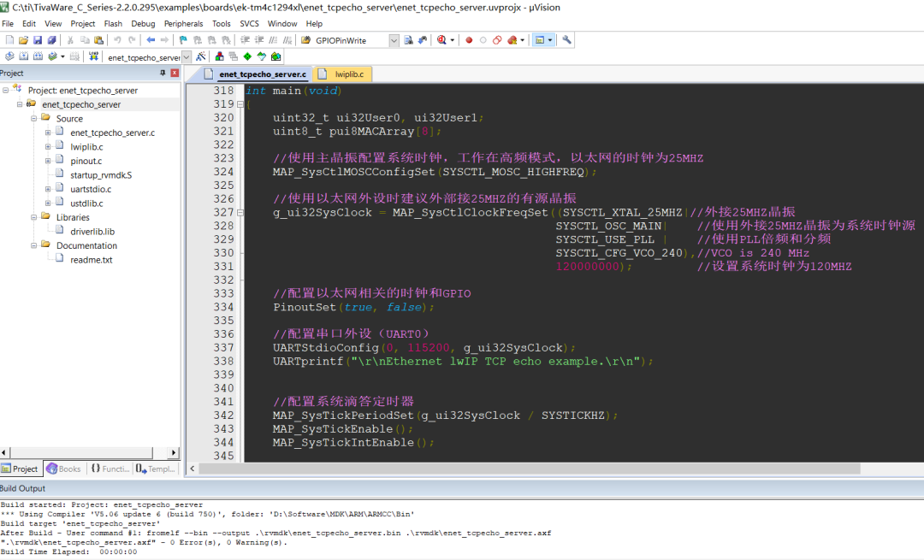The width and height of the screenshot is (924, 560).
Task: Select readme.txt in project tree
Action: [x=92, y=260]
